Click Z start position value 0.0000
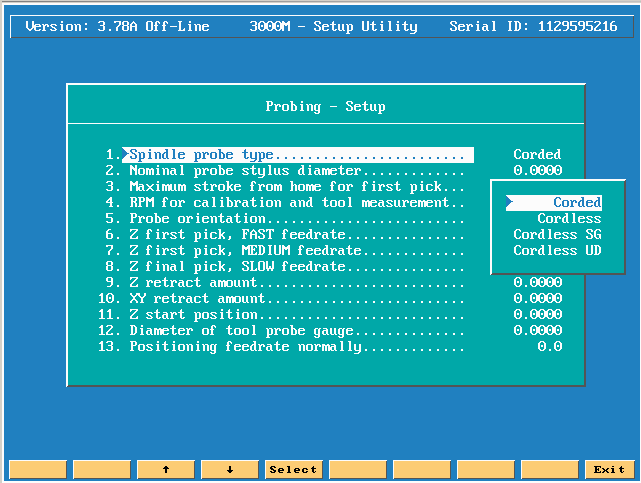641x483 pixels. point(538,314)
